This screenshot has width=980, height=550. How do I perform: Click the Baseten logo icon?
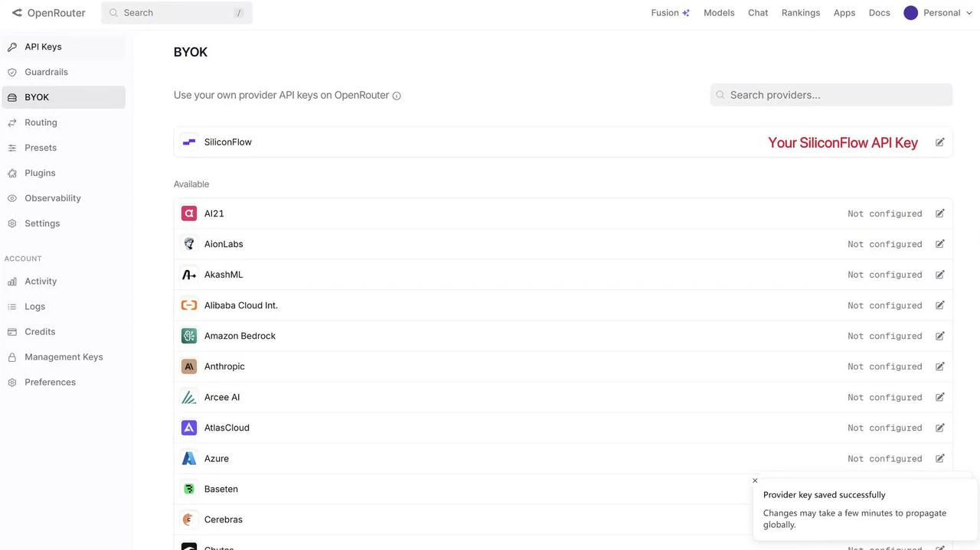(189, 489)
